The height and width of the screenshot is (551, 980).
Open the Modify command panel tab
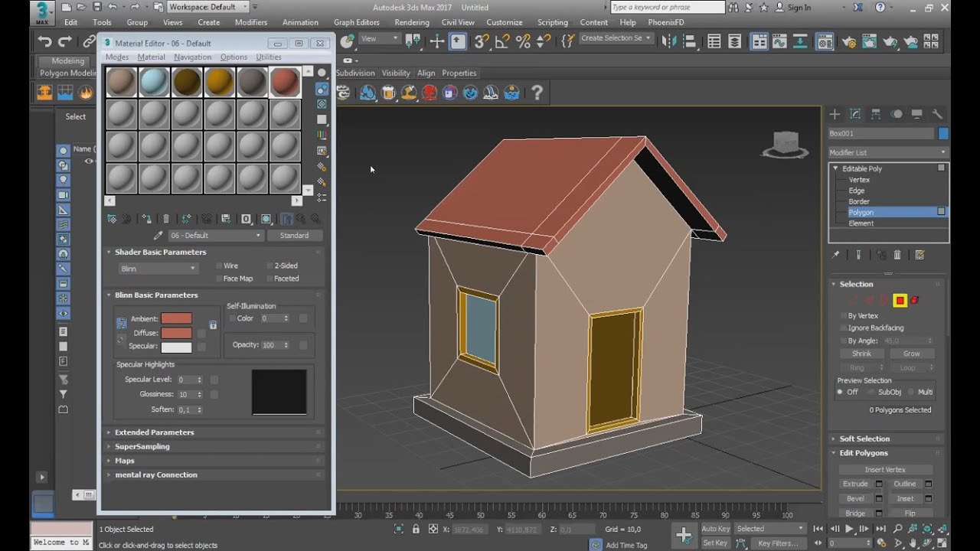coord(855,114)
